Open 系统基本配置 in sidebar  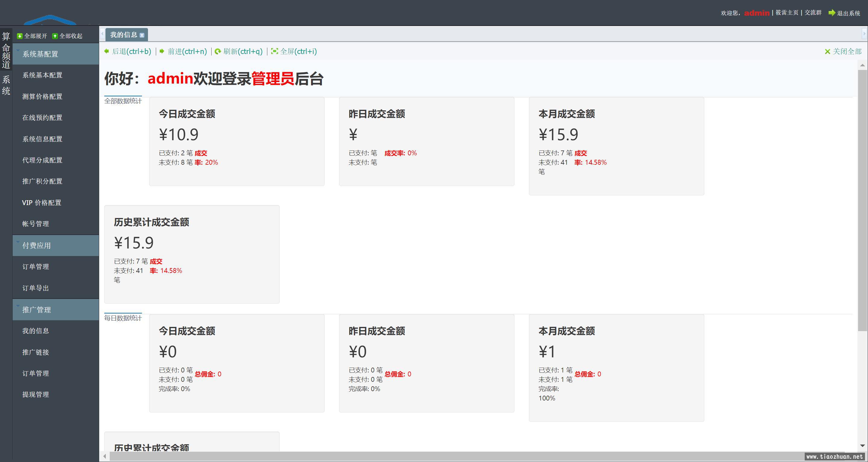(x=42, y=75)
